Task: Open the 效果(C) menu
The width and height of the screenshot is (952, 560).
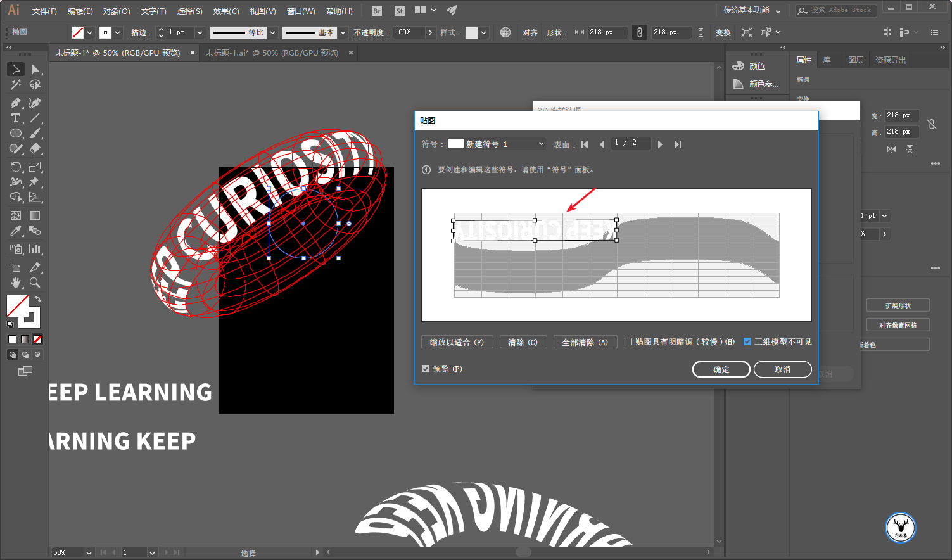Action: (x=226, y=11)
